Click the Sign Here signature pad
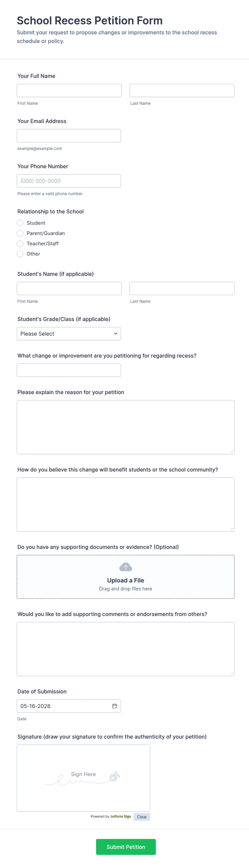The height and width of the screenshot is (868, 249). click(83, 778)
